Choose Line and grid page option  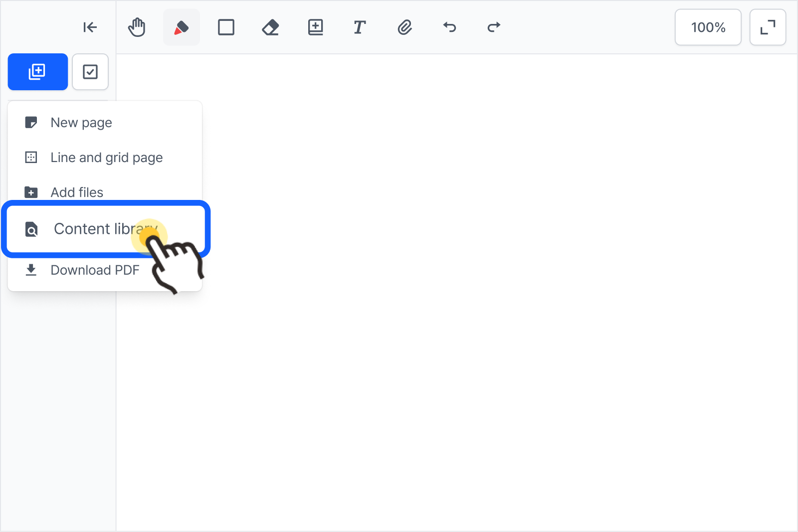pos(105,158)
